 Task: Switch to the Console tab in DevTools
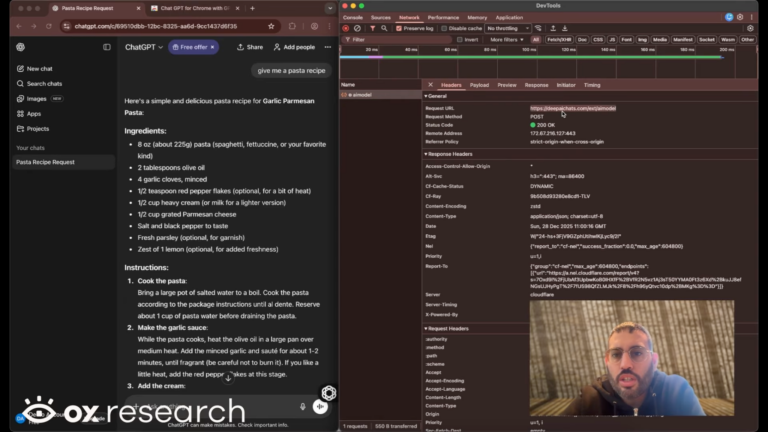point(353,18)
